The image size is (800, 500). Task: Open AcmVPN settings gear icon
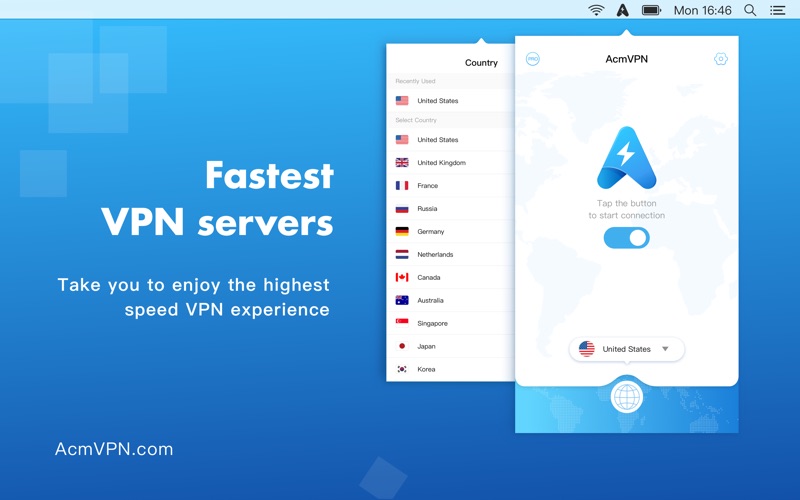point(720,59)
